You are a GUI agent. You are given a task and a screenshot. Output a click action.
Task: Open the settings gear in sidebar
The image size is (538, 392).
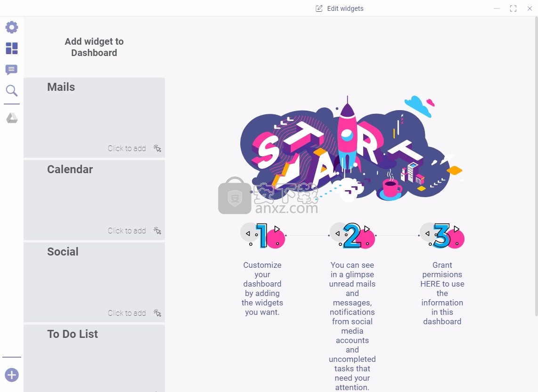coord(12,27)
